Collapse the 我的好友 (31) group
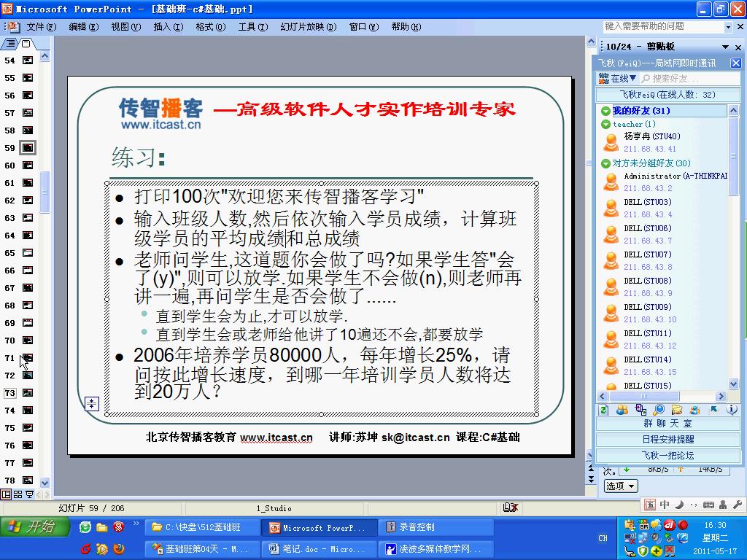This screenshot has height=560, width=747. [x=605, y=111]
